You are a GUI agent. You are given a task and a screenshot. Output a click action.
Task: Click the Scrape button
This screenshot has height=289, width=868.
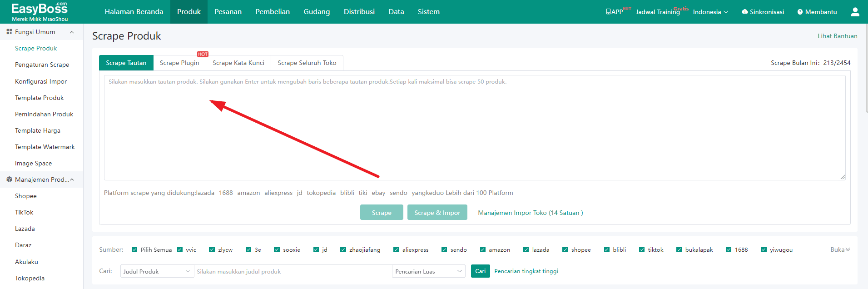[382, 212]
